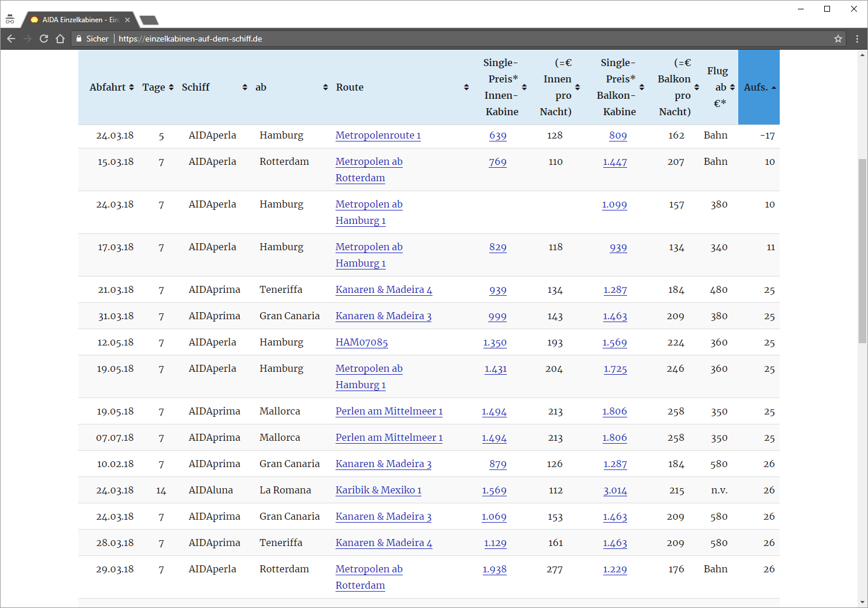Click inner cabin price 769
The width and height of the screenshot is (868, 608).
click(x=497, y=162)
